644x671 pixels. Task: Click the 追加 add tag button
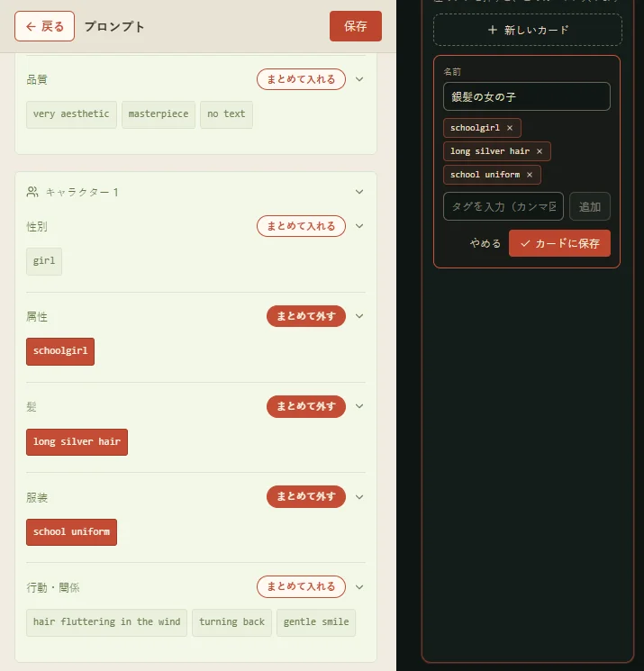(x=590, y=206)
